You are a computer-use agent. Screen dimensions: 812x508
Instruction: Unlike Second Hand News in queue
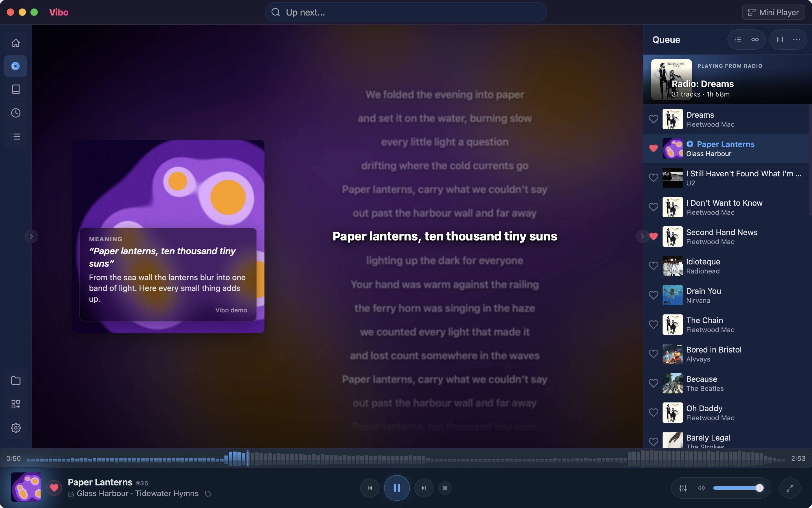pyautogui.click(x=653, y=237)
